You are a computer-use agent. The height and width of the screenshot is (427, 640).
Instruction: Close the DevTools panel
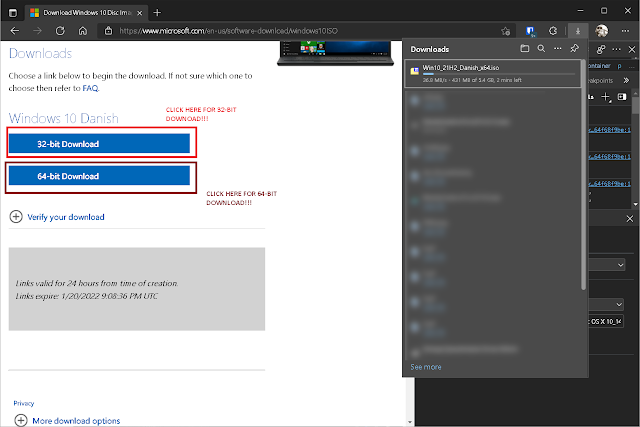coord(632,49)
